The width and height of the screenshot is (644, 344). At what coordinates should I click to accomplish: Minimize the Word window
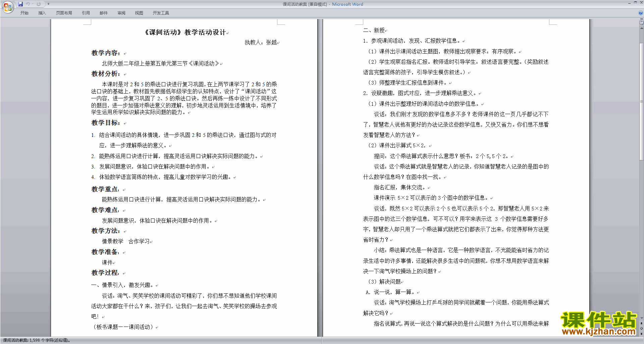pos(629,3)
